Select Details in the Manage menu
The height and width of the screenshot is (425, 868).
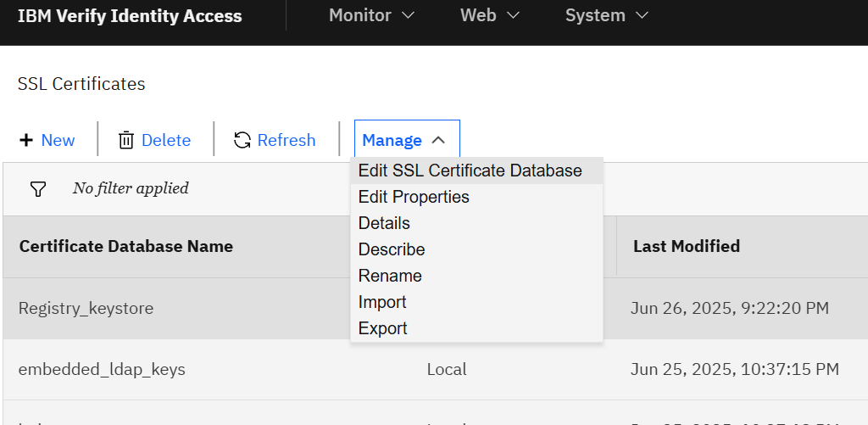(x=384, y=223)
